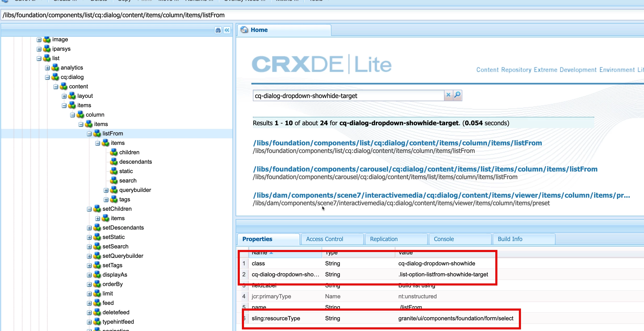Image resolution: width=644 pixels, height=331 pixels.
Task: Collapse the cq:dialog node
Action: pyautogui.click(x=47, y=77)
